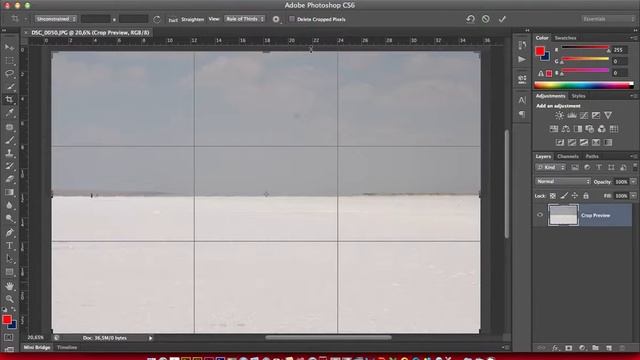Select the Zoom tool

tap(9, 299)
